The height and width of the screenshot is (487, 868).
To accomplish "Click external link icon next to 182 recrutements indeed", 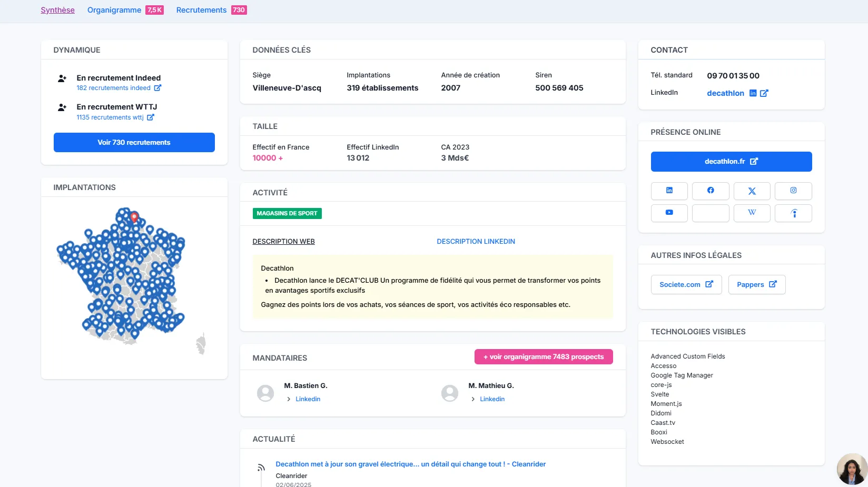I will point(157,88).
